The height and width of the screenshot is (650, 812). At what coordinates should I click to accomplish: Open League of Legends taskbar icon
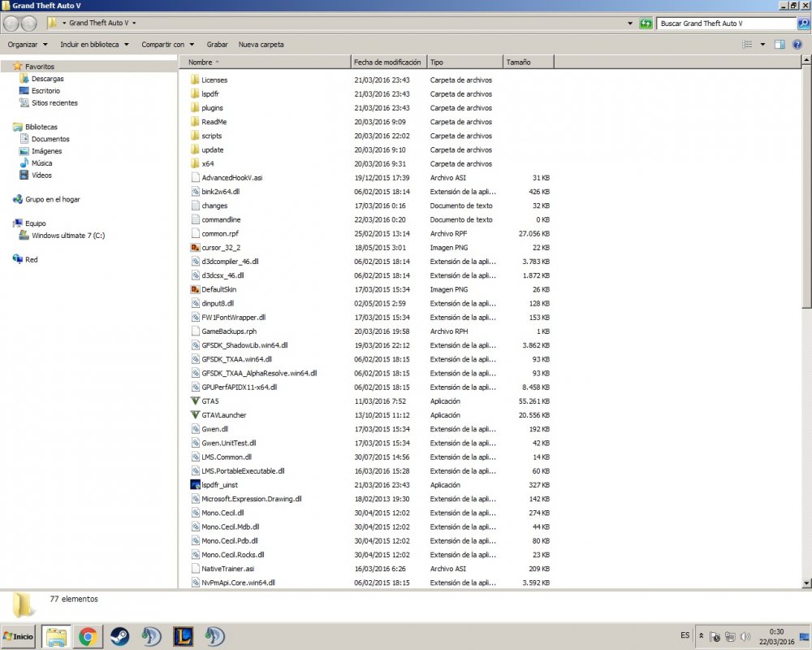[183, 636]
